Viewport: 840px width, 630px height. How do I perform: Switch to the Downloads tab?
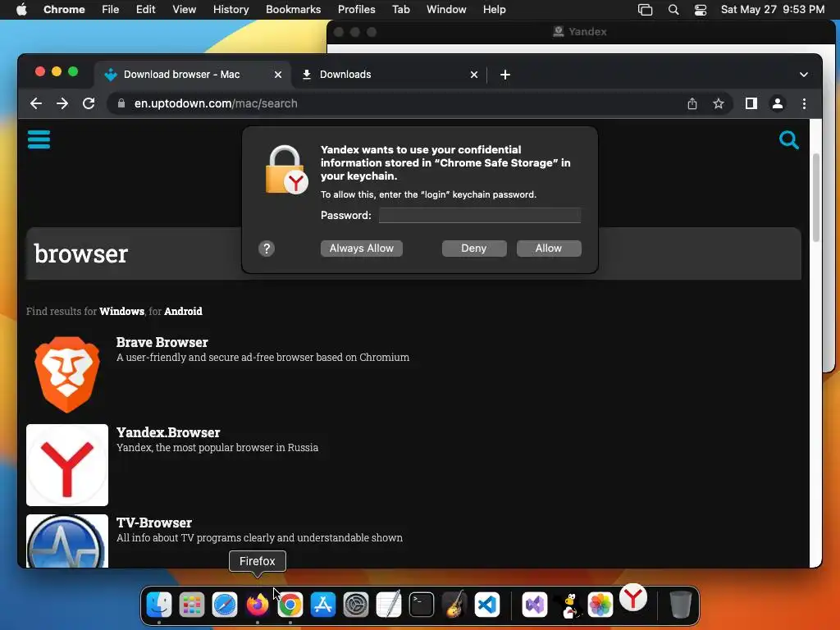click(x=389, y=75)
